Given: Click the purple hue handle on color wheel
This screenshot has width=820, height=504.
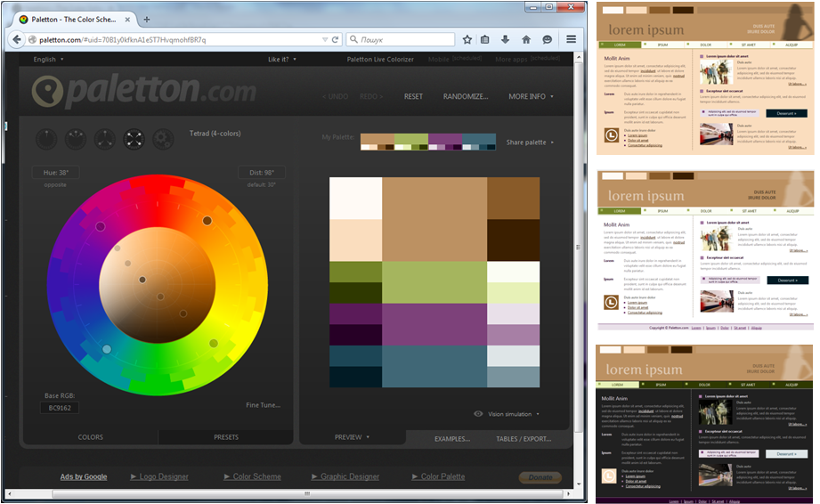Looking at the screenshot, I should 101,226.
